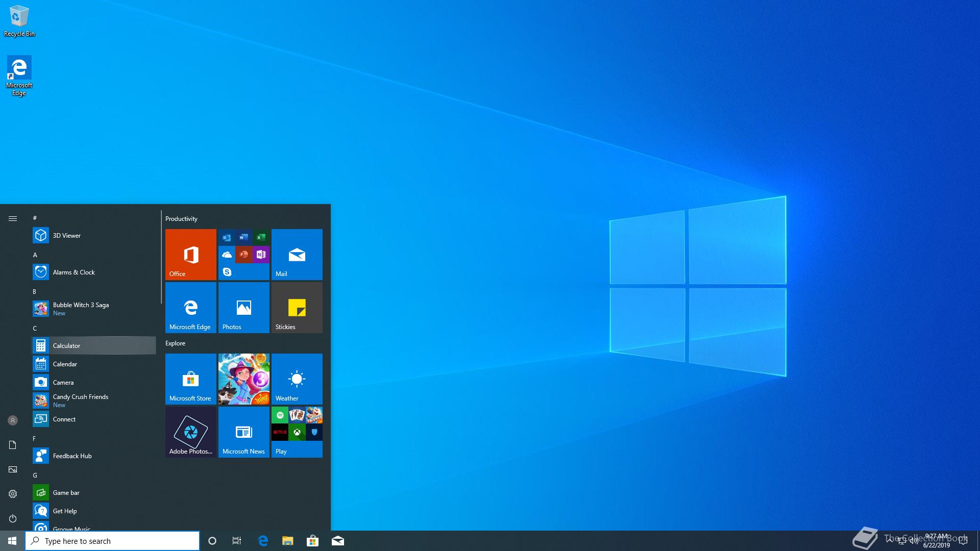Open Settings gear in Start sidebar
This screenshot has width=980, height=551.
click(x=13, y=494)
